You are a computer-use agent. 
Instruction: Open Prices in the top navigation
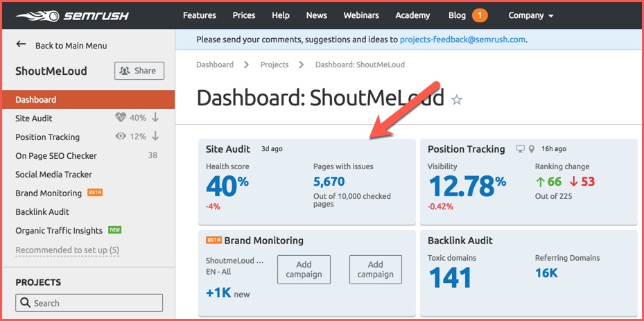[x=243, y=15]
